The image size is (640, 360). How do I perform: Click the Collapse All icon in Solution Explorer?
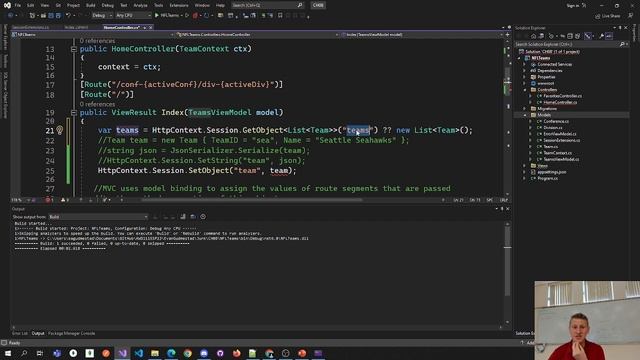tap(570, 36)
